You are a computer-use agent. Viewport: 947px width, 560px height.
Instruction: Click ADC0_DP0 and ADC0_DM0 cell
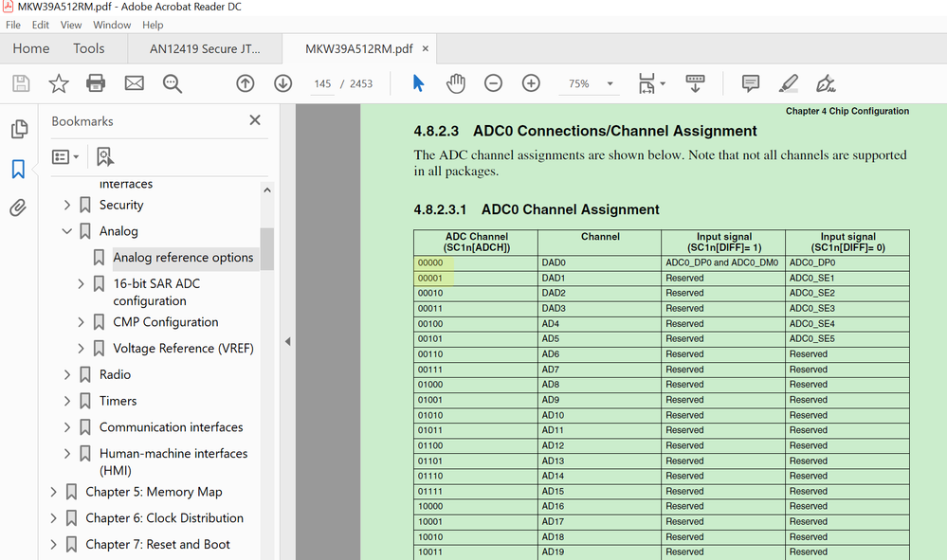tap(722, 262)
